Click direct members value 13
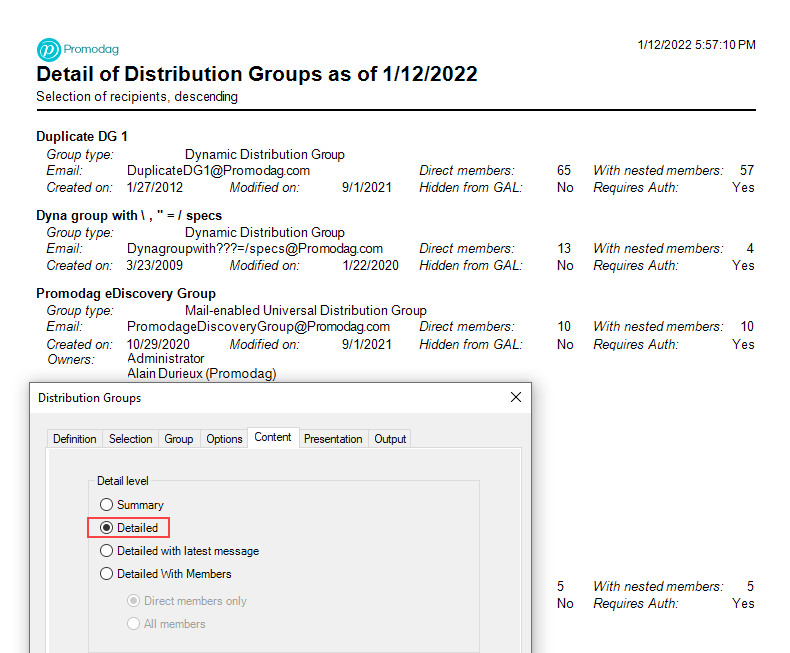 click(564, 248)
